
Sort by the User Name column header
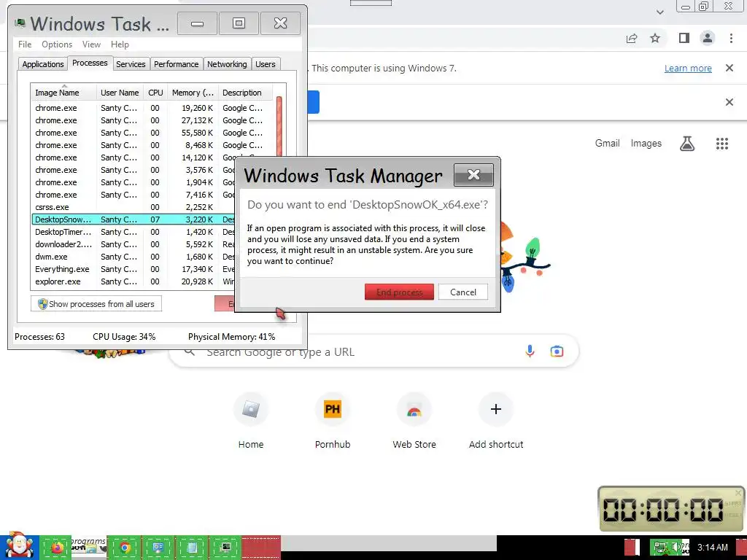coord(120,93)
